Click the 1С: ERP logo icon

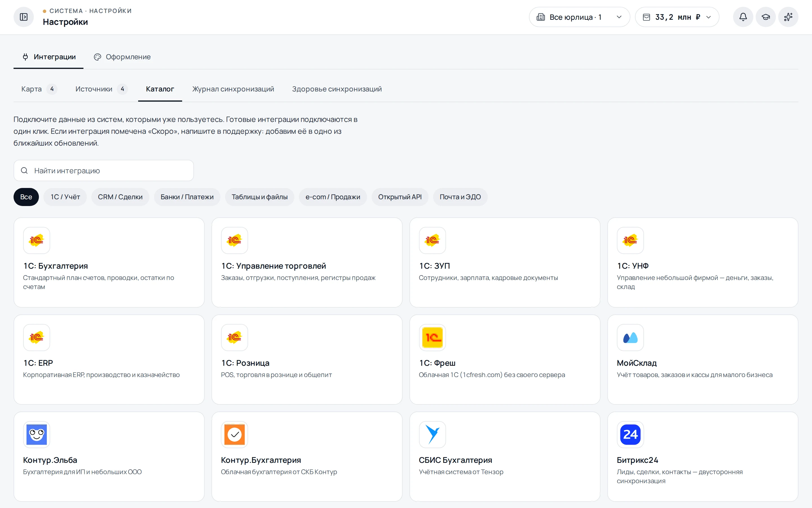37,337
